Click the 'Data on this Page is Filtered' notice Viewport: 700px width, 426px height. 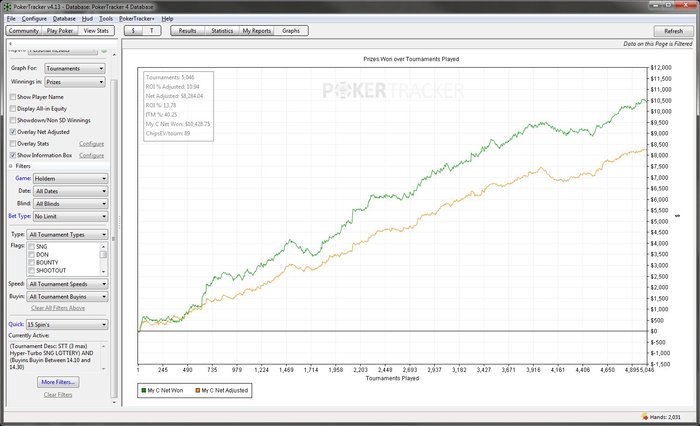point(658,44)
